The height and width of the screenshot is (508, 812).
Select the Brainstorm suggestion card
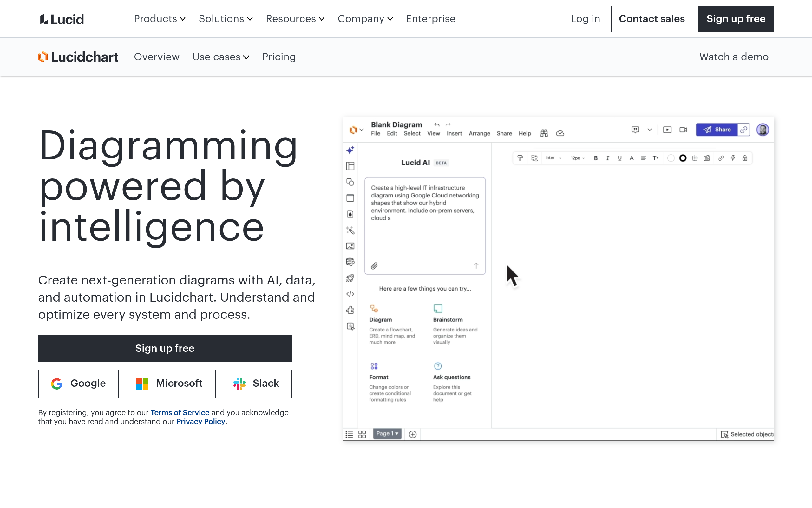point(456,324)
